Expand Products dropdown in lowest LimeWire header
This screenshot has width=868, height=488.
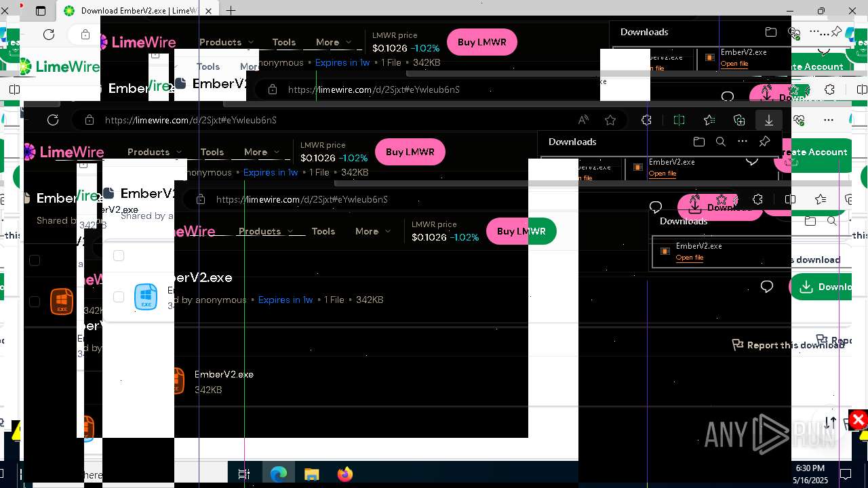[266, 231]
